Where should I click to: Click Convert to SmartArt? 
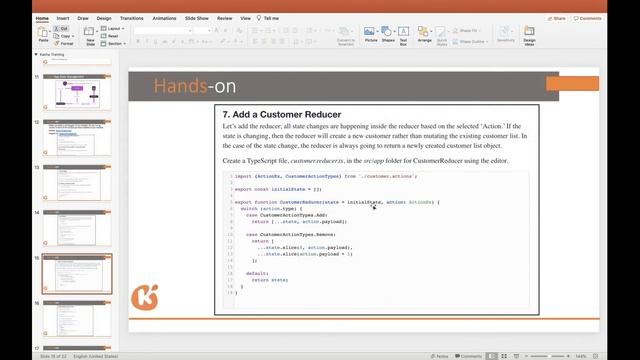(346, 36)
